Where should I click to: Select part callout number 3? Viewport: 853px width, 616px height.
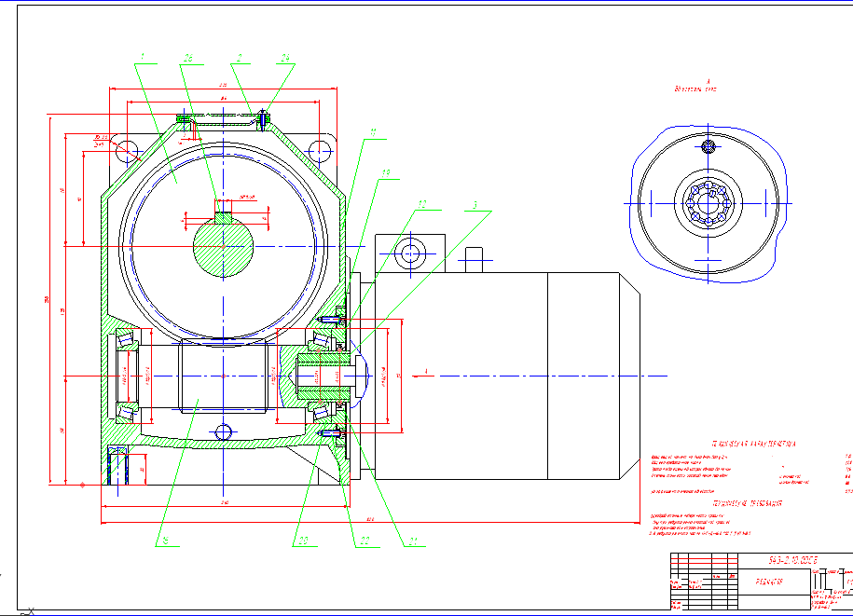point(474,204)
